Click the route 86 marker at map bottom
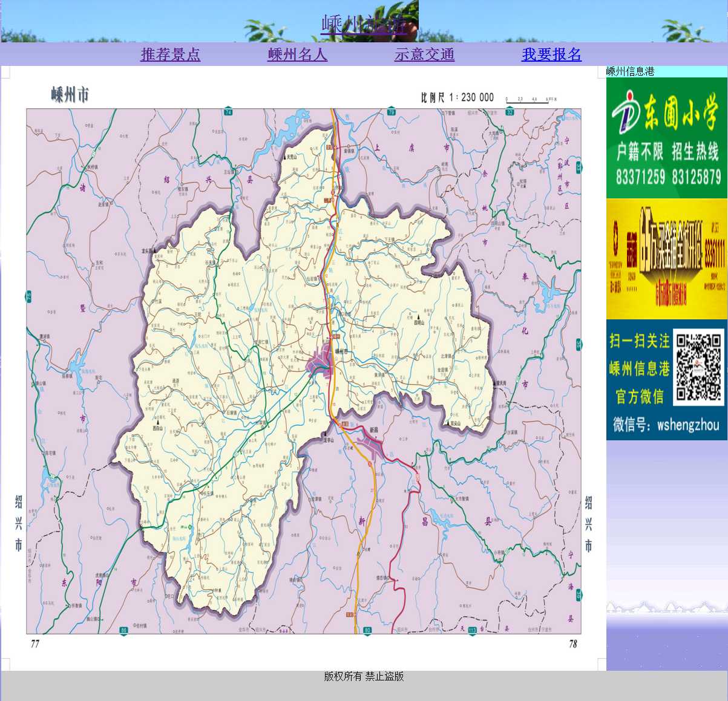Viewport: 728px width, 701px height. pos(123,630)
